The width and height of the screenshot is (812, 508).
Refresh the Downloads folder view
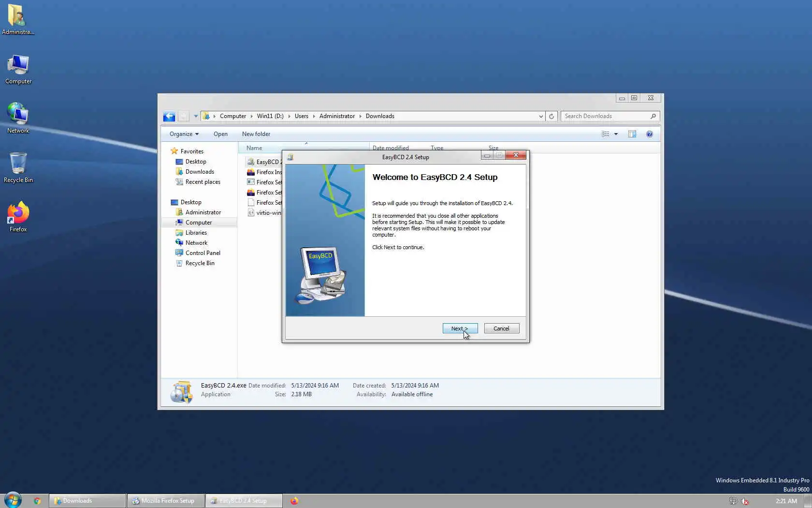551,116
